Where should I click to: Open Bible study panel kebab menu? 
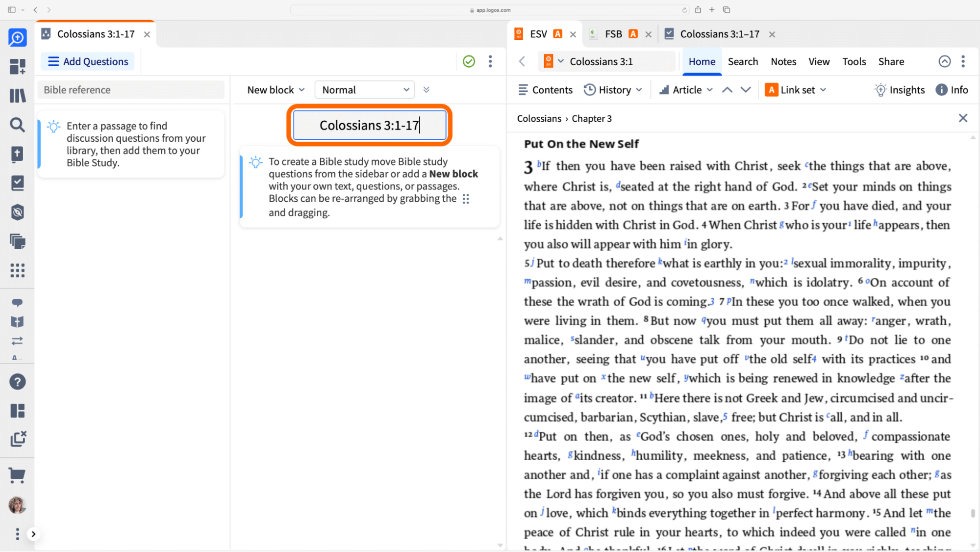(x=490, y=61)
